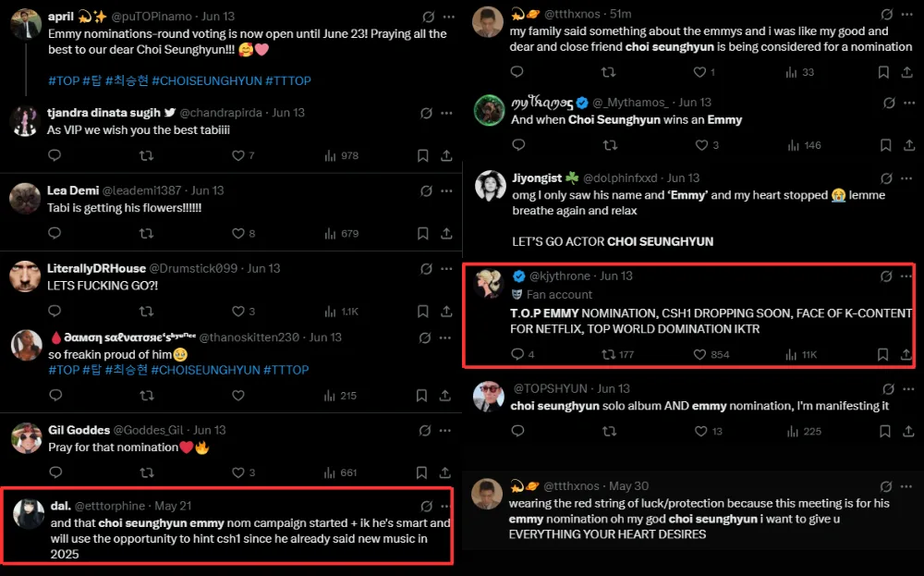
Task: Share the Mythamos tweet
Action: (909, 145)
